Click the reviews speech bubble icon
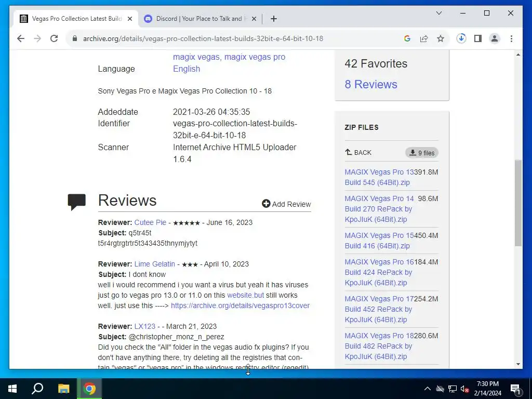 point(77,202)
